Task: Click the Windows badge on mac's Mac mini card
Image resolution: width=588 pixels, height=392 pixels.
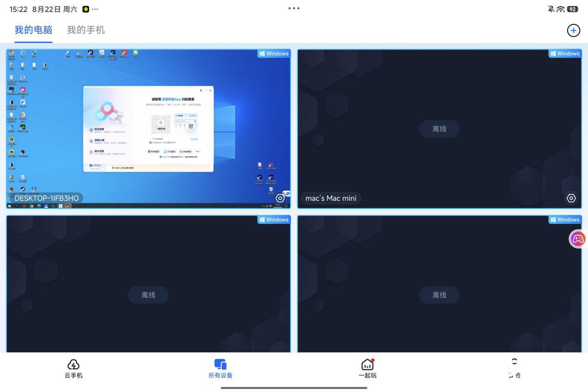Action: point(565,53)
